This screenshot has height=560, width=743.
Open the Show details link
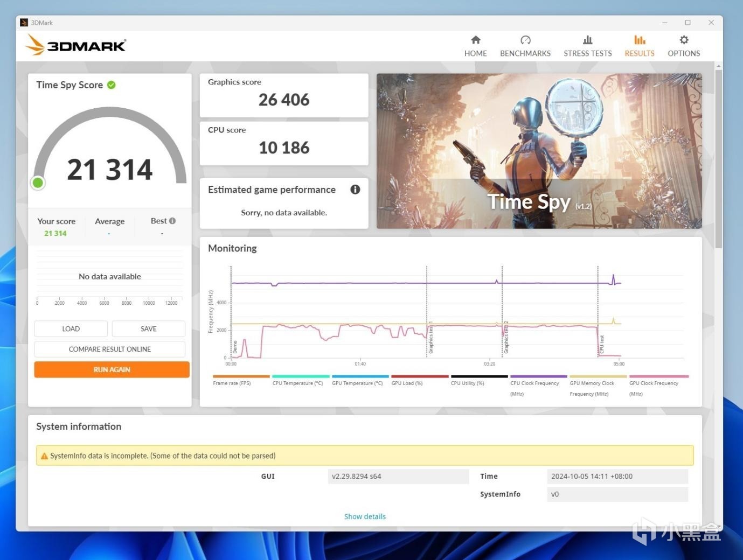click(x=365, y=517)
